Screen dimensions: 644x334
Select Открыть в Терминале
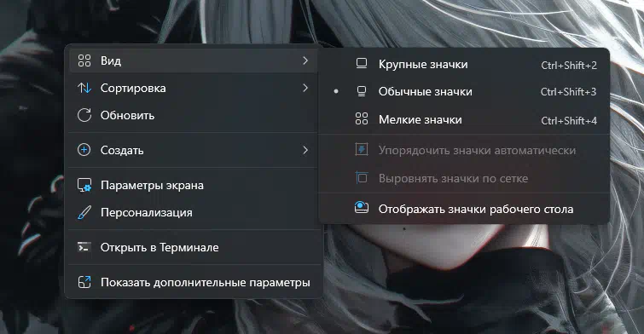pyautogui.click(x=193, y=247)
